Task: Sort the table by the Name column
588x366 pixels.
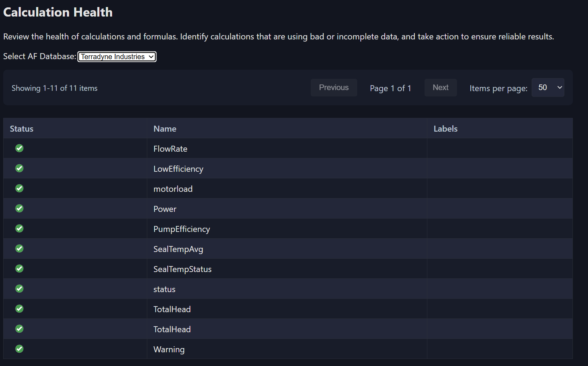Action: click(x=165, y=128)
